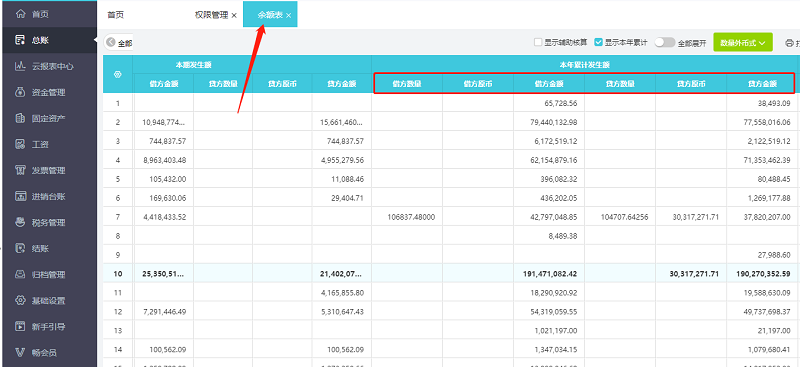Image resolution: width=800 pixels, height=367 pixels.
Task: Collapse the 全部 filter chevron
Action: tap(111, 43)
